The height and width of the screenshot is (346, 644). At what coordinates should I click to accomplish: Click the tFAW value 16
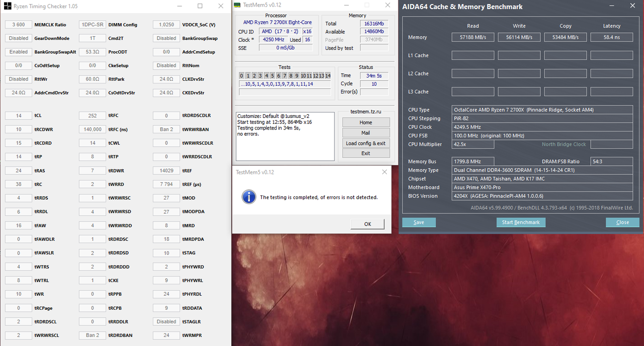click(x=19, y=226)
